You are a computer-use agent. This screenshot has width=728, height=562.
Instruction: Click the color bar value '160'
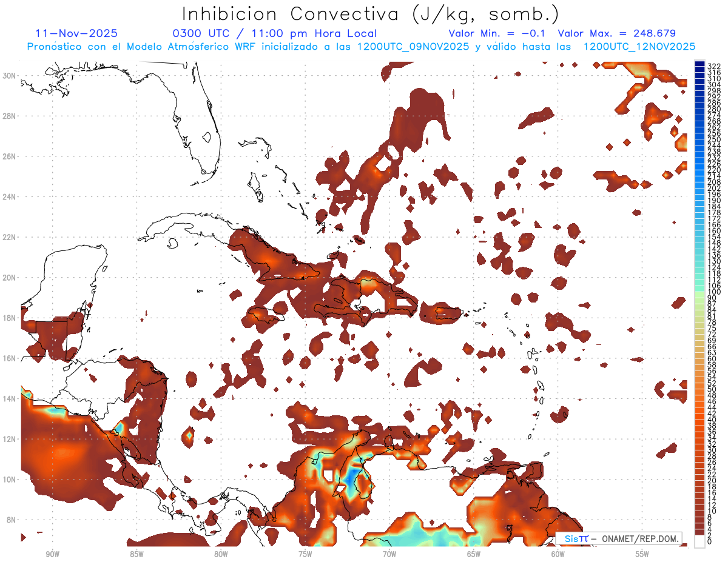(713, 231)
